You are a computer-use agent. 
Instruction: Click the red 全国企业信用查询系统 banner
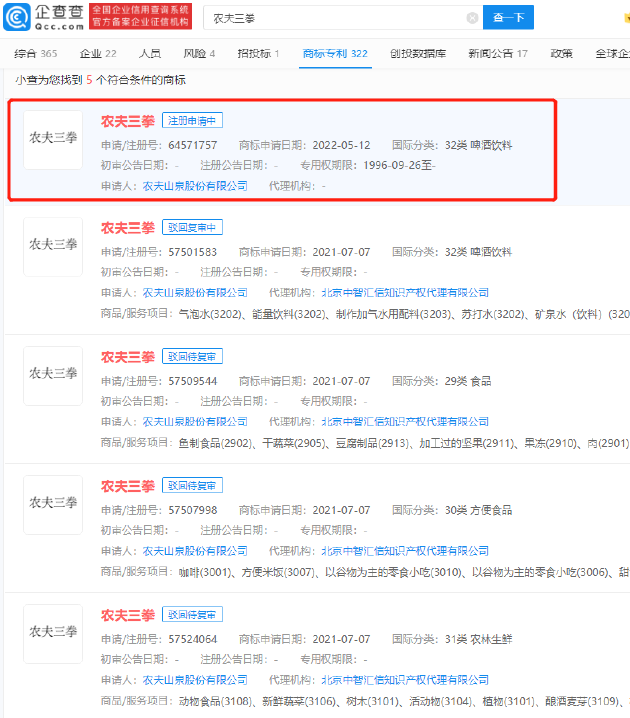[141, 16]
